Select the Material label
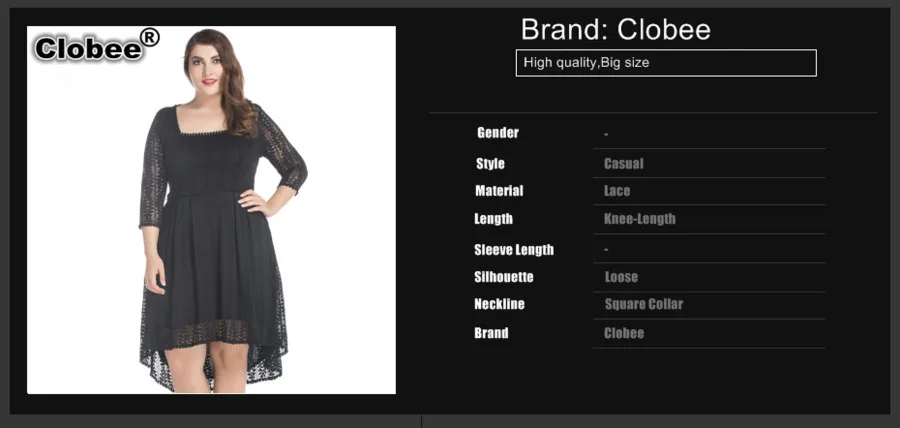Viewport: 900px width, 428px height. 499,190
